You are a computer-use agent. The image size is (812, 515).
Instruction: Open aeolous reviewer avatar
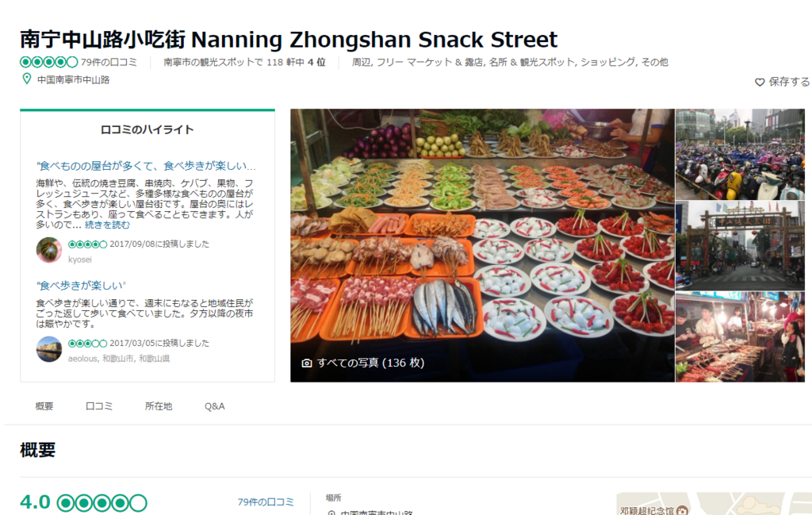coord(49,349)
